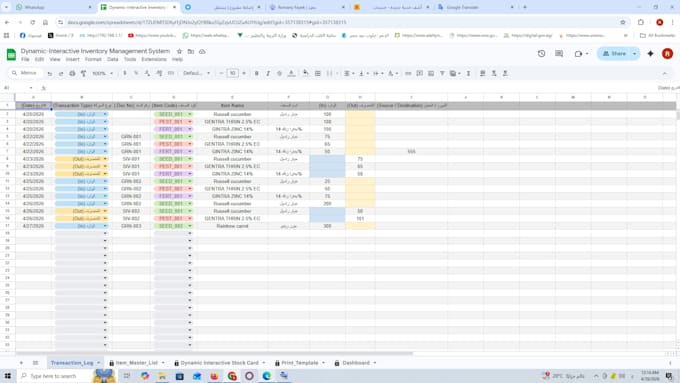Open Transaction_Log tab options arrow
Image resolution: width=680 pixels, height=383 pixels.
(x=98, y=363)
